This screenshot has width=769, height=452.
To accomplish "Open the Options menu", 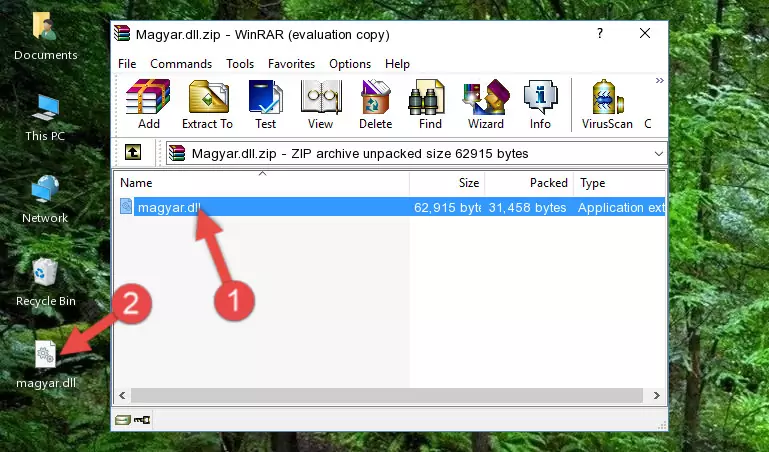I will [350, 64].
